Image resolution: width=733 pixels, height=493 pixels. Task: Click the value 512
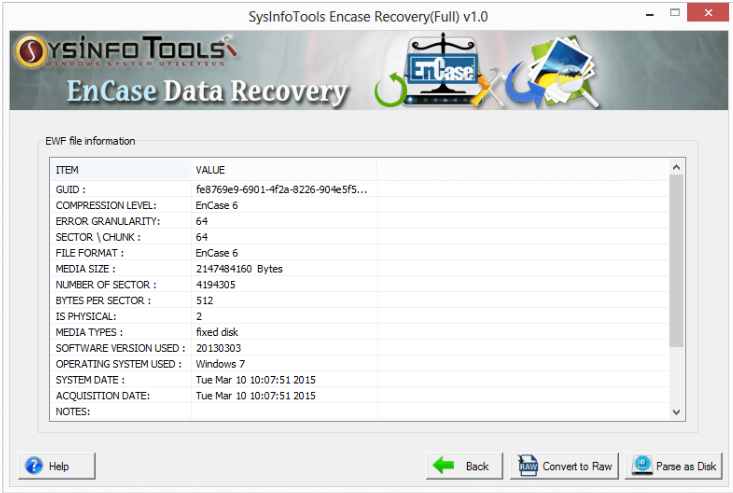[205, 300]
